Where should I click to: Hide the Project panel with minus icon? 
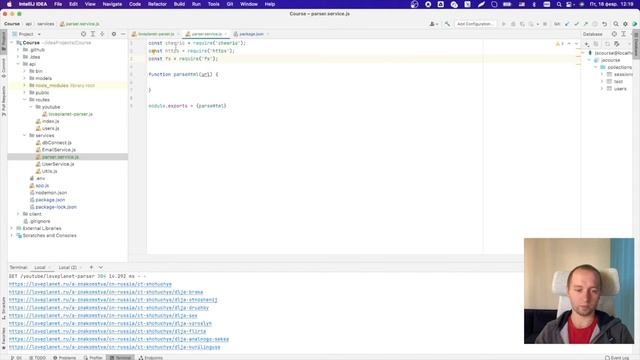123,34
